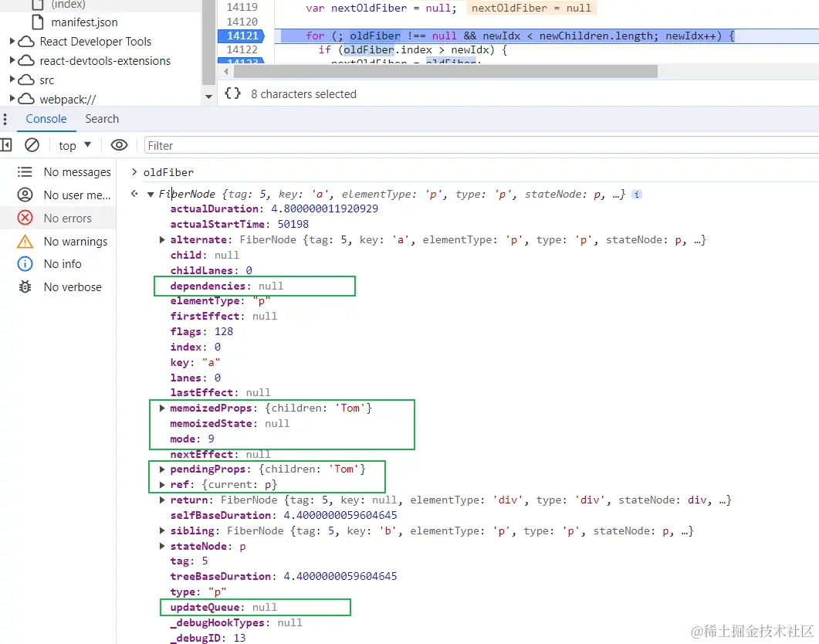This screenshot has width=819, height=644.
Task: Switch to the Search tab
Action: 102,119
